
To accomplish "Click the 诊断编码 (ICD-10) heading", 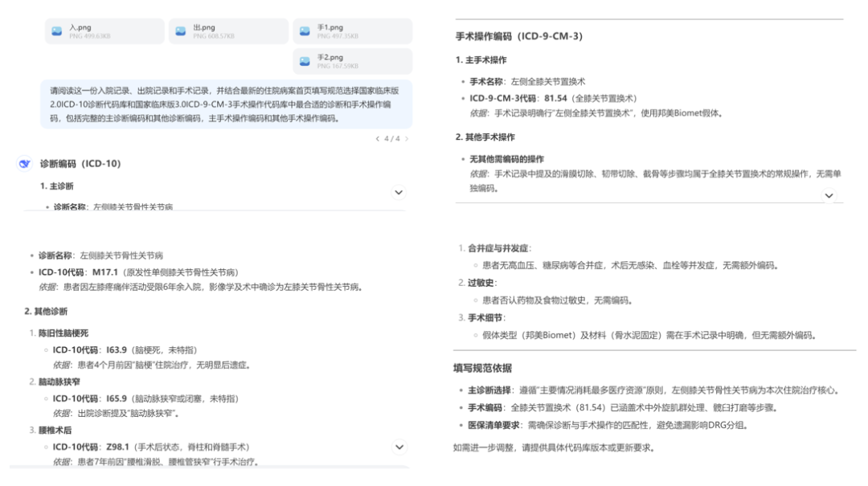I will click(80, 162).
